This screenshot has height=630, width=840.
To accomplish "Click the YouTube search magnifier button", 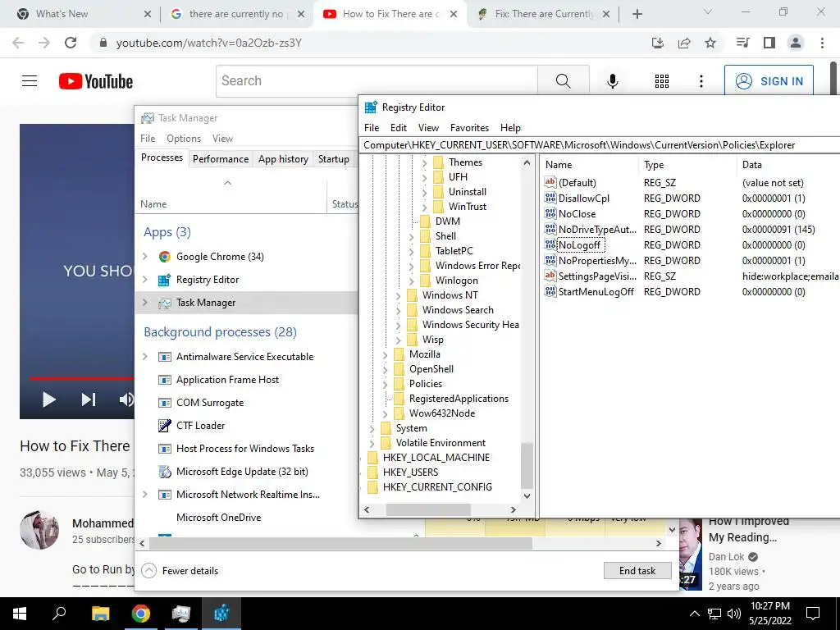I will pyautogui.click(x=563, y=81).
